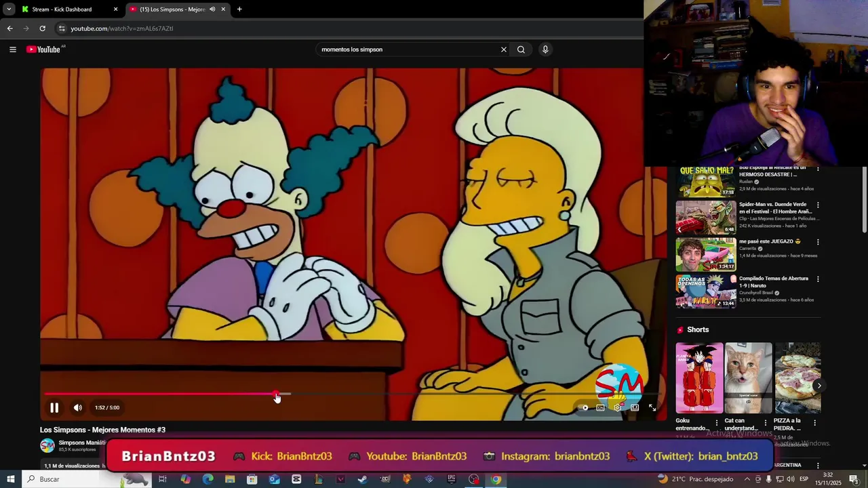Show next Shorts with the arrow

(818, 386)
